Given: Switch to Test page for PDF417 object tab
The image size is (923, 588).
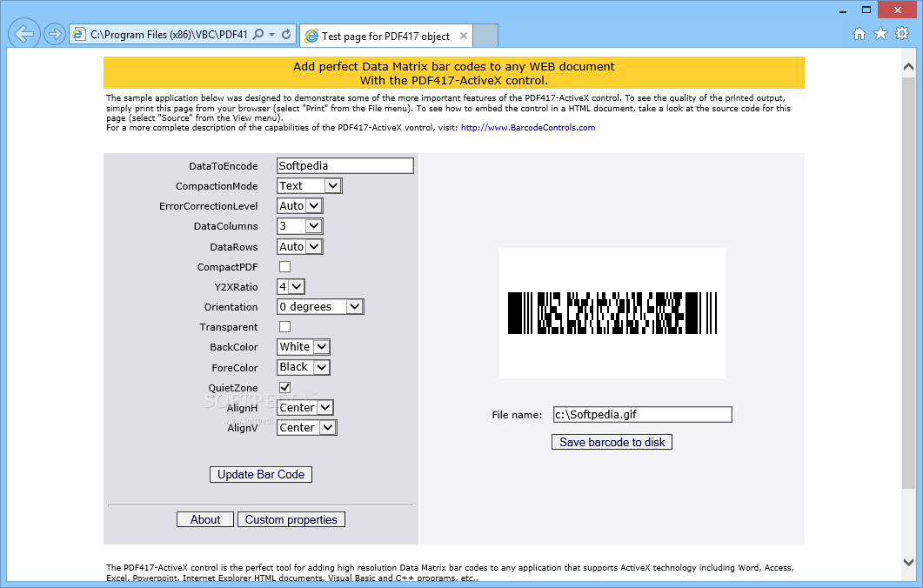Looking at the screenshot, I should [x=385, y=36].
